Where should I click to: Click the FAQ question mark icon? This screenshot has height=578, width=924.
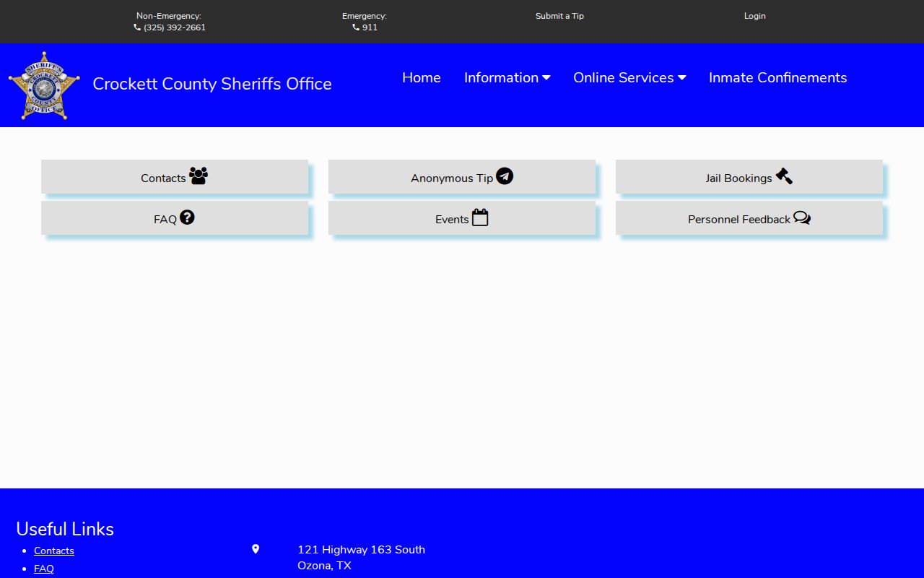coord(187,217)
